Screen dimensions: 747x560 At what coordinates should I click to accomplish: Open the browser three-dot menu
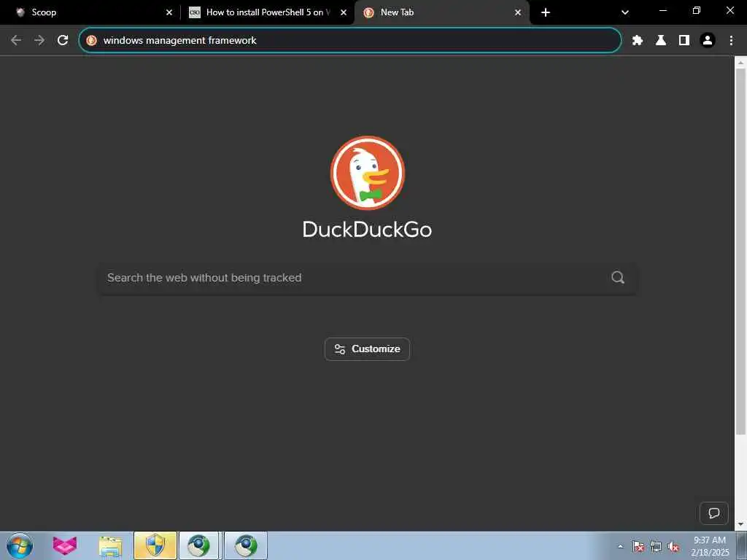pos(731,41)
